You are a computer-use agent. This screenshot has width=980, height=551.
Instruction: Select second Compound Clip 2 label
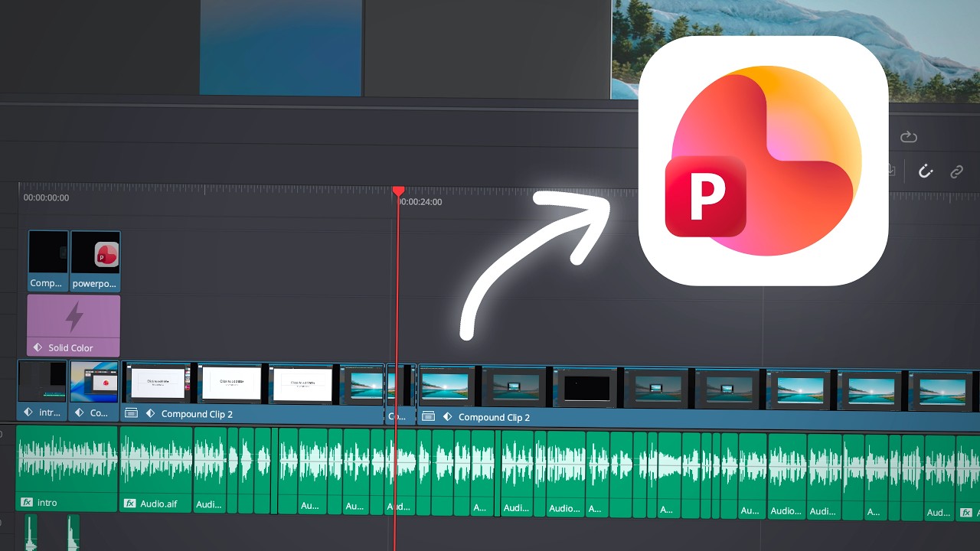[494, 417]
